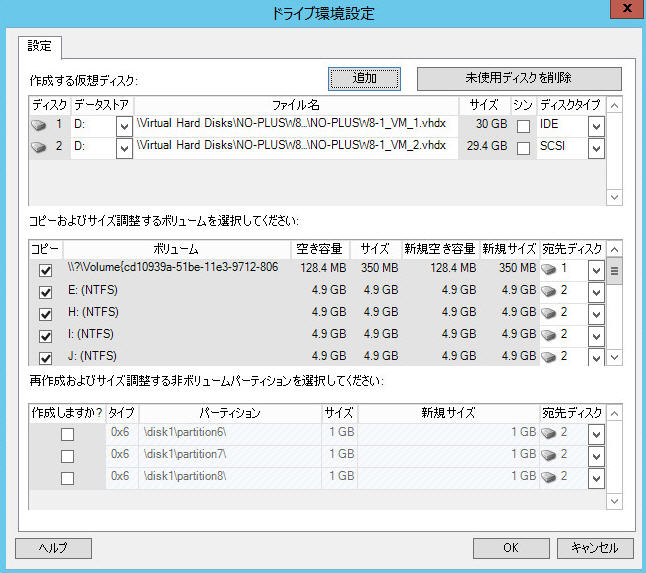646x573 pixels.
Task: Click destination disk icon for \disk1\partition8\
Action: [x=549, y=477]
